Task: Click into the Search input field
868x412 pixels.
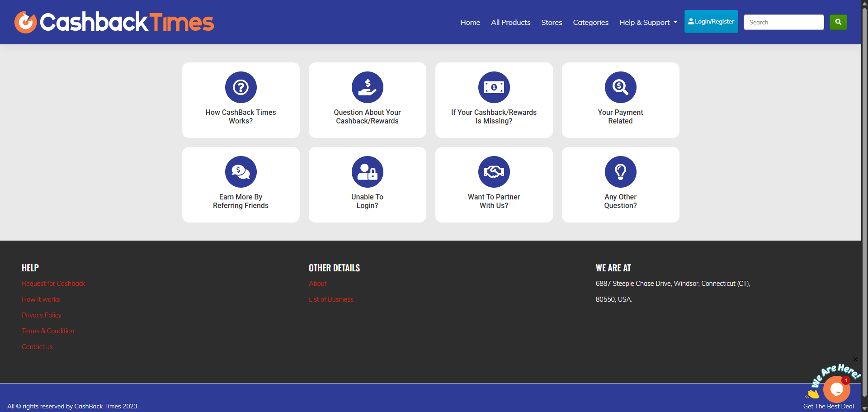Action: coord(783,22)
